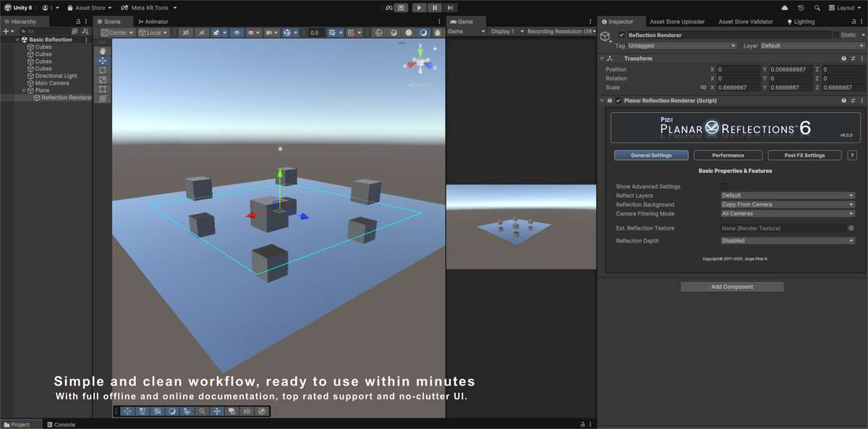Open the Tag dropdown showing Untagged
Image resolution: width=868 pixels, height=429 pixels.
point(681,46)
